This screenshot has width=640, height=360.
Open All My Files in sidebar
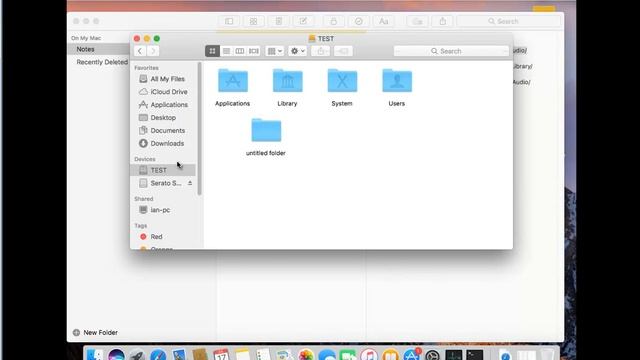tap(163, 79)
